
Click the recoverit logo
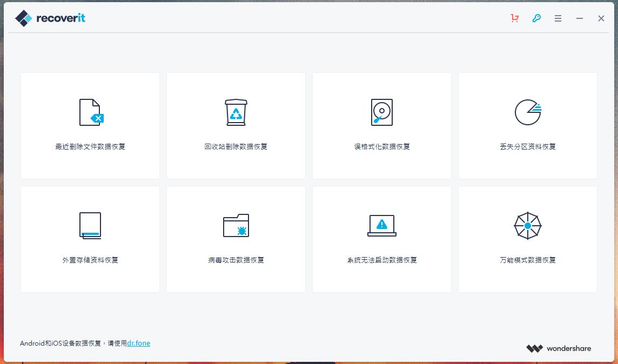[x=50, y=18]
